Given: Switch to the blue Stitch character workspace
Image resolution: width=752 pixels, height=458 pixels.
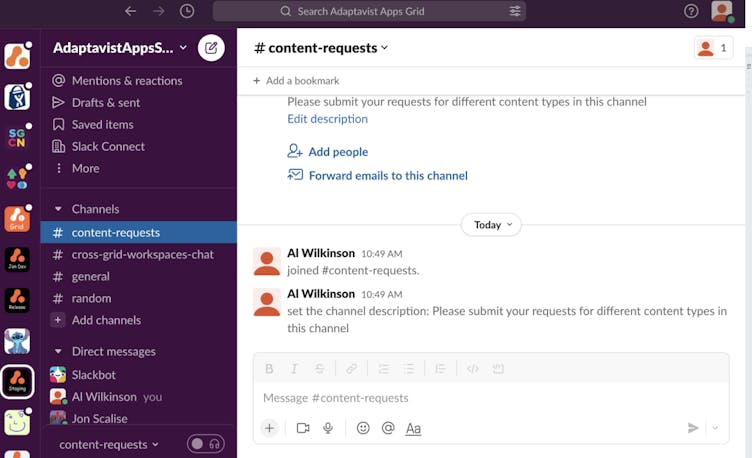Looking at the screenshot, I should pos(17,341).
